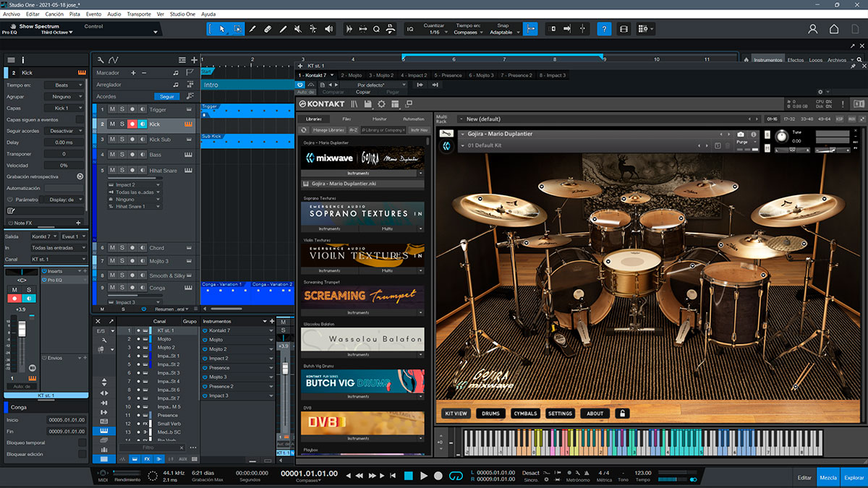
Task: Open the Canal KT st. 1 dropdown
Action: coord(59,259)
